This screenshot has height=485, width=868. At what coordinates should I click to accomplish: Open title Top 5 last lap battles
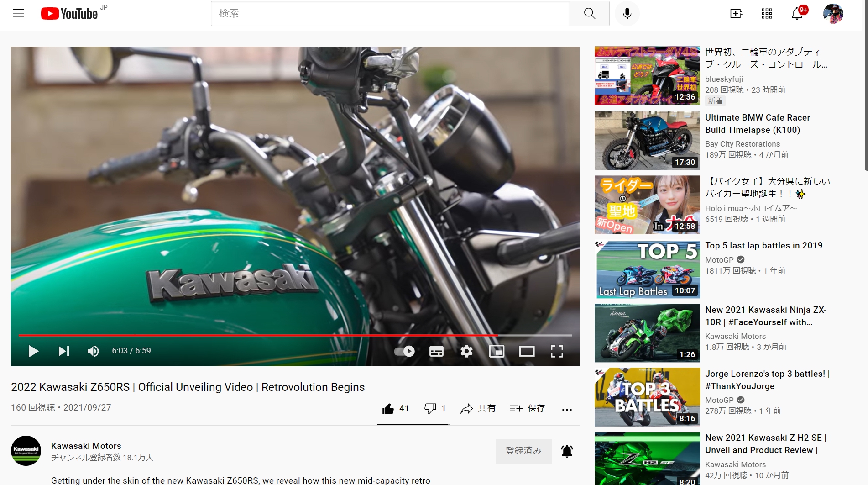click(x=763, y=246)
